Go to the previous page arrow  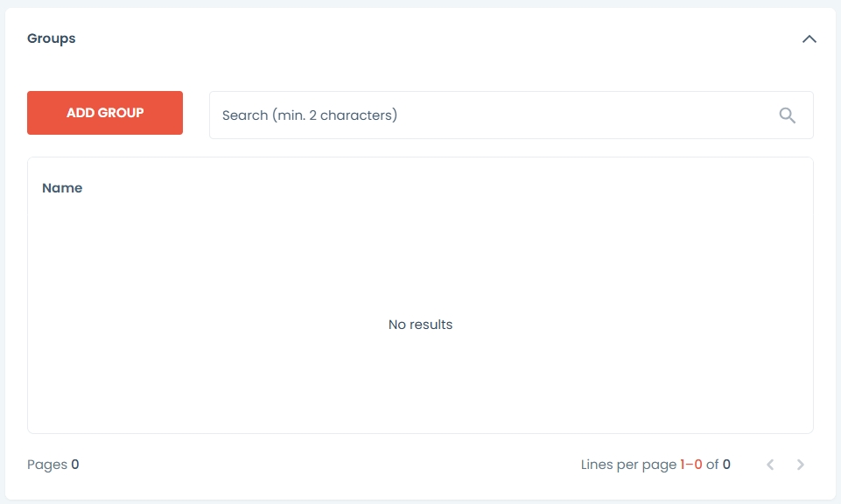[x=770, y=465]
